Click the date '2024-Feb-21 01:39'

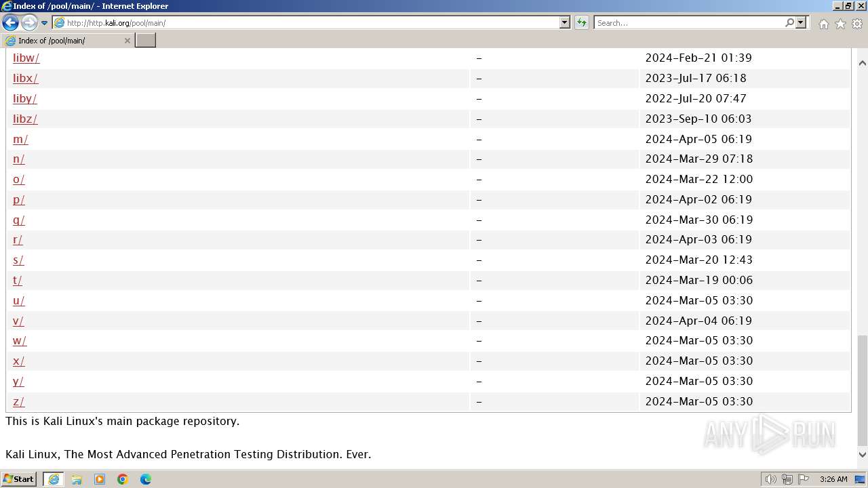tap(698, 58)
